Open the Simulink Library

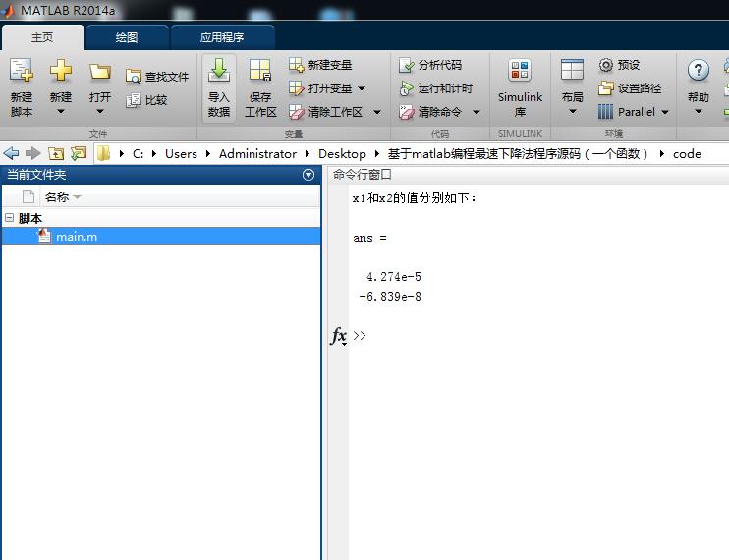click(x=520, y=87)
